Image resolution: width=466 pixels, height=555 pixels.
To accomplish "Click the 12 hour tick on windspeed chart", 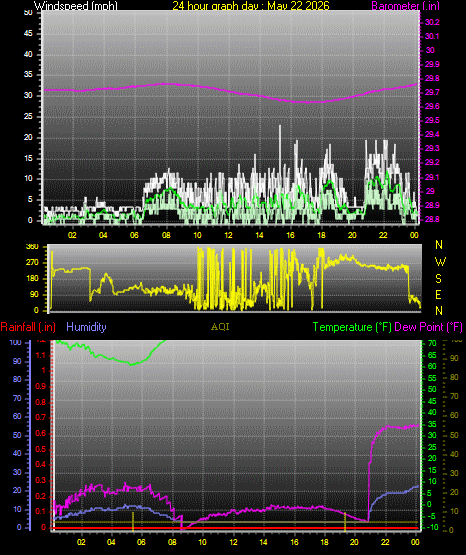I will tap(228, 235).
